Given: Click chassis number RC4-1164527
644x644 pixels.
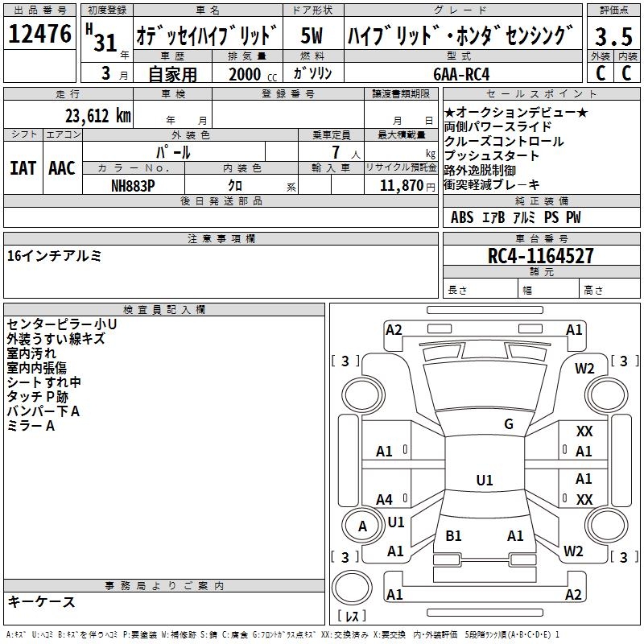Looking at the screenshot, I should pos(541,256).
